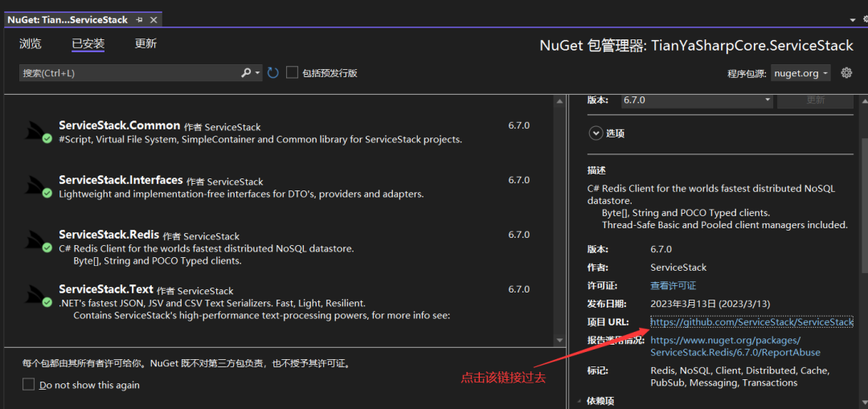This screenshot has width=868, height=409.
Task: Click the ServiceStack.Redis package icon
Action: tap(39, 241)
